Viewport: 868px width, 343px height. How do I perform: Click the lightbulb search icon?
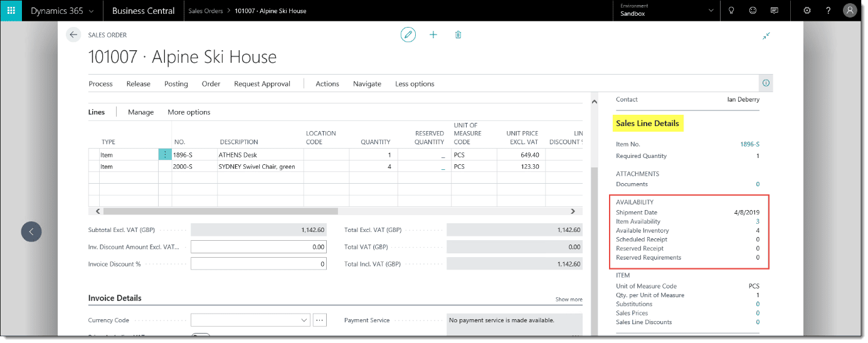click(731, 11)
